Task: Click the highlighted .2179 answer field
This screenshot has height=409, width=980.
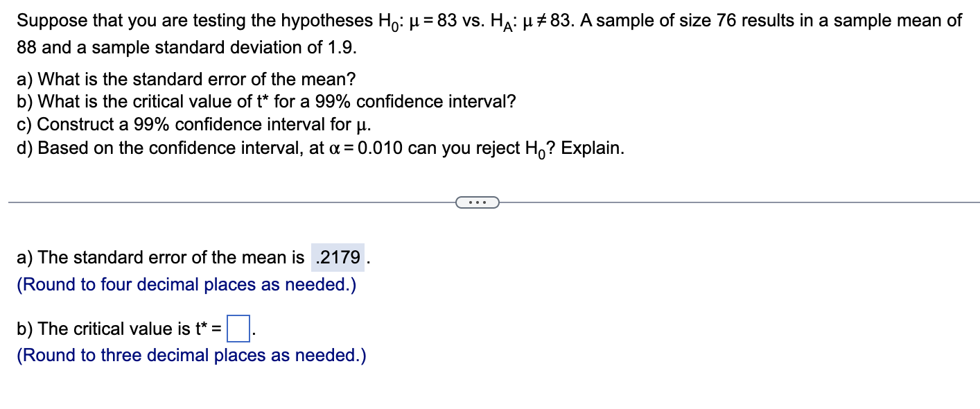Action: tap(338, 258)
